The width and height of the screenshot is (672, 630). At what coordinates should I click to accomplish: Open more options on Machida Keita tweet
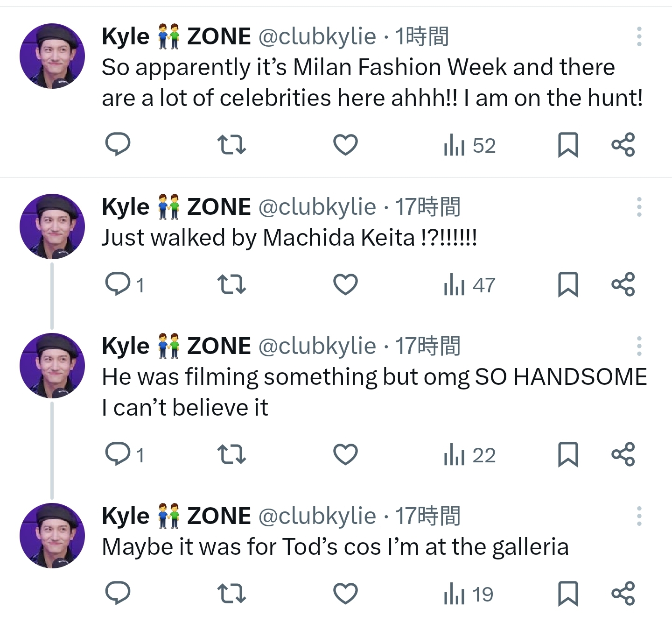click(x=639, y=207)
